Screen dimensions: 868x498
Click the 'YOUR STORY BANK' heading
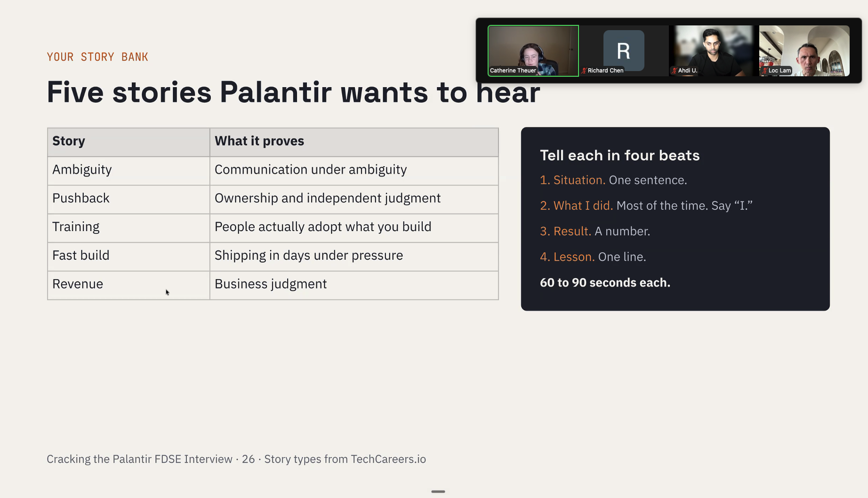tap(97, 57)
